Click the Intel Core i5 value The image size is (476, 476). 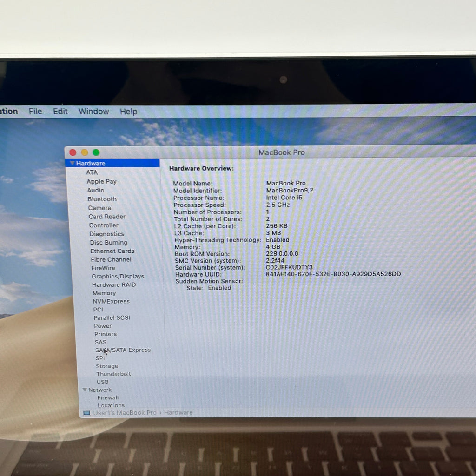tap(284, 198)
